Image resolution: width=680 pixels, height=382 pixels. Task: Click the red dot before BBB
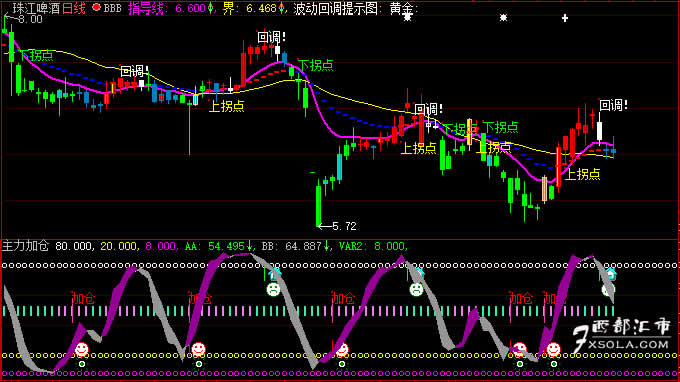97,7
